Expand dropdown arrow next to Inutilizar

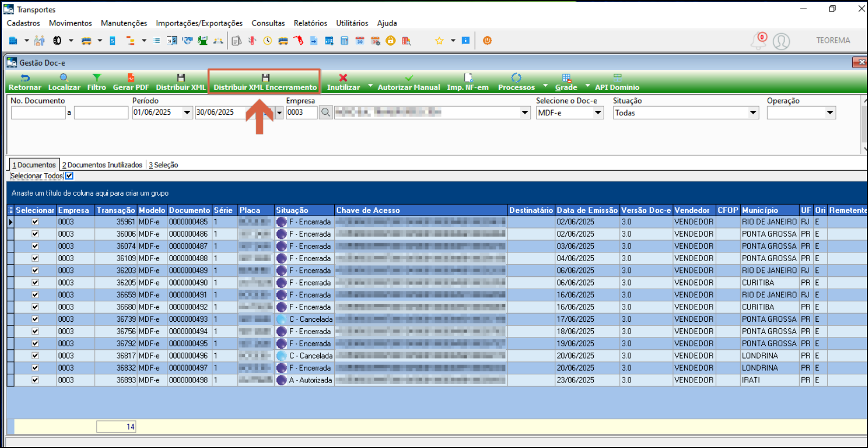[x=370, y=85]
